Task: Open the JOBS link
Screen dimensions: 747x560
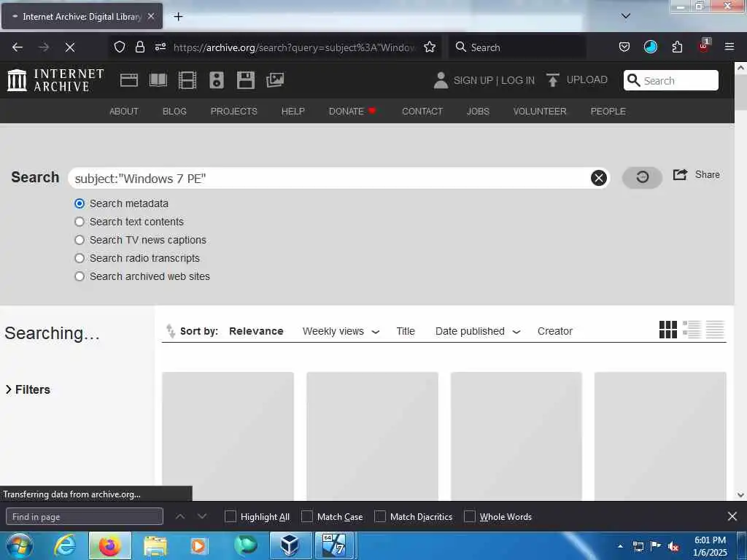Action: pyautogui.click(x=478, y=111)
